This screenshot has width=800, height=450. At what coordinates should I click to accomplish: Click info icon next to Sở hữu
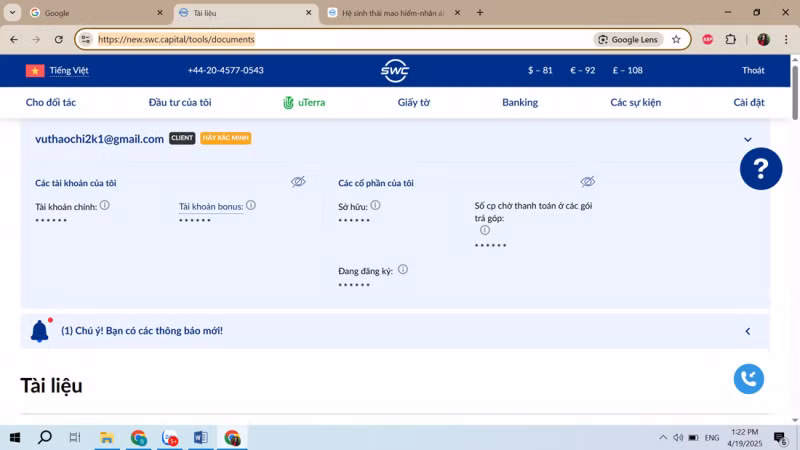point(375,205)
